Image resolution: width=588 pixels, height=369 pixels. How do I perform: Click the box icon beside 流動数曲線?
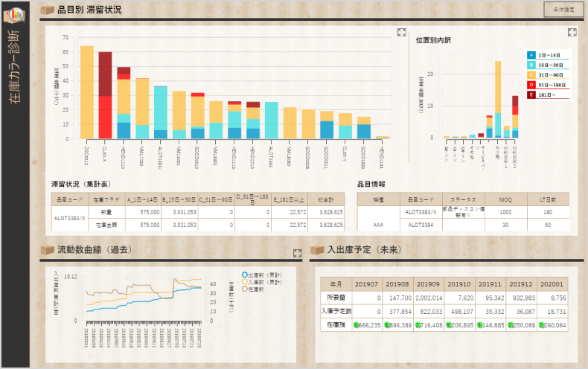pyautogui.click(x=48, y=250)
